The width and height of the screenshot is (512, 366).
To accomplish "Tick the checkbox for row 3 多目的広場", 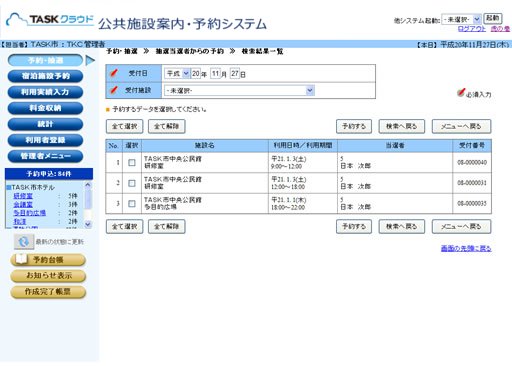I will tap(132, 203).
